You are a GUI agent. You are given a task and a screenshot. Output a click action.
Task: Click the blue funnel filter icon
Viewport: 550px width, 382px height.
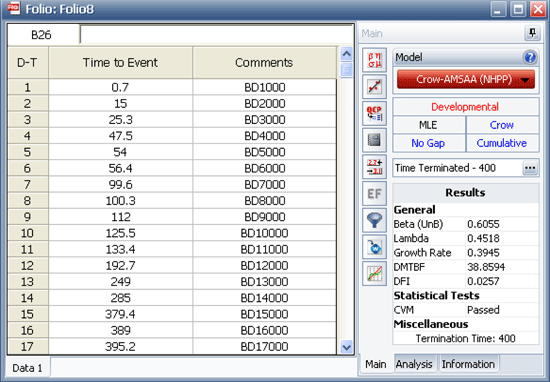coord(374,220)
